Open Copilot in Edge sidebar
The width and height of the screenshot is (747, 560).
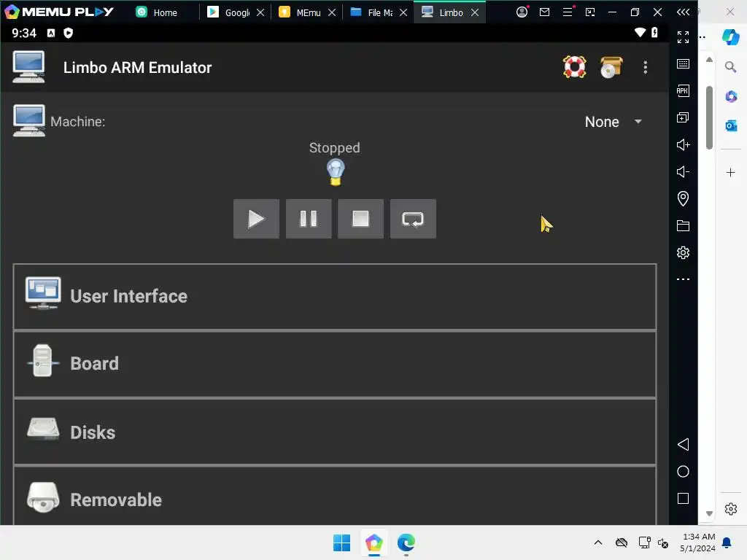[x=730, y=37]
